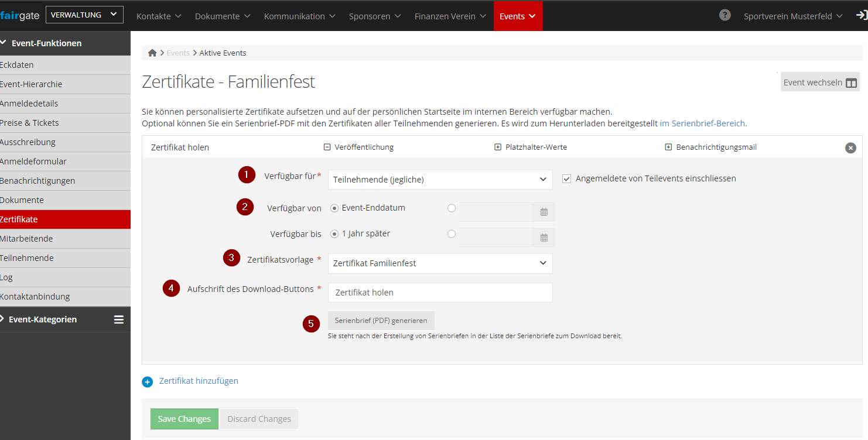This screenshot has width=868, height=440.
Task: Click the blue plus icon to add certificate
Action: (x=147, y=381)
